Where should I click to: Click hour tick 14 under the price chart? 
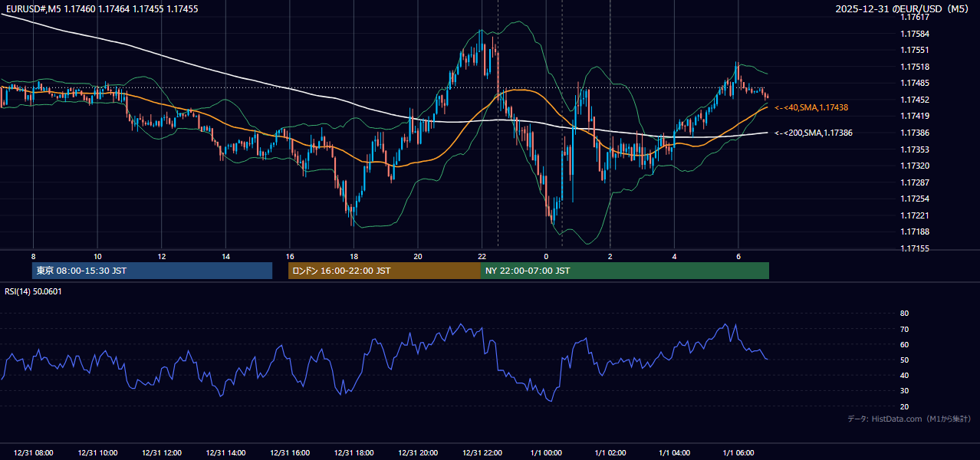(x=225, y=256)
